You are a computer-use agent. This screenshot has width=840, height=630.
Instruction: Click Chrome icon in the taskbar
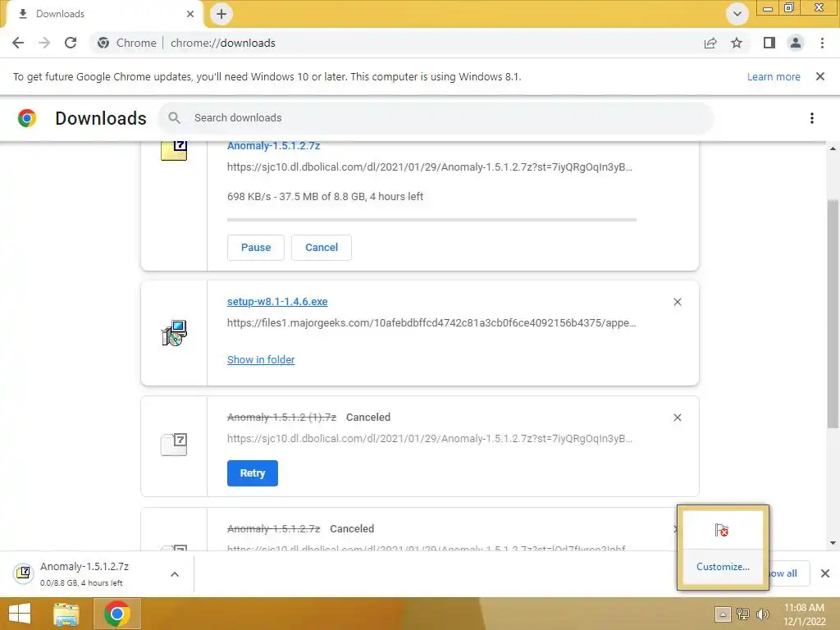[x=117, y=614]
